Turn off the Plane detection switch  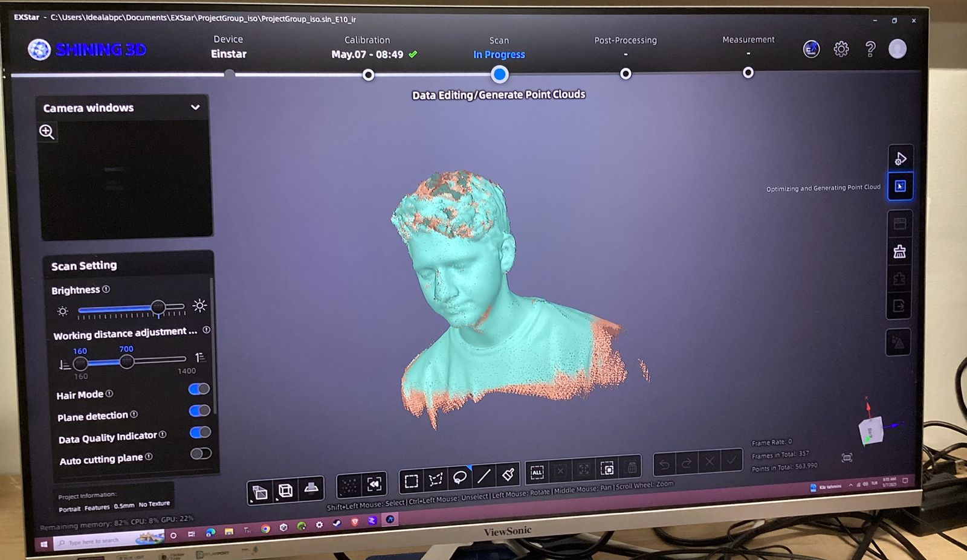pyautogui.click(x=199, y=411)
